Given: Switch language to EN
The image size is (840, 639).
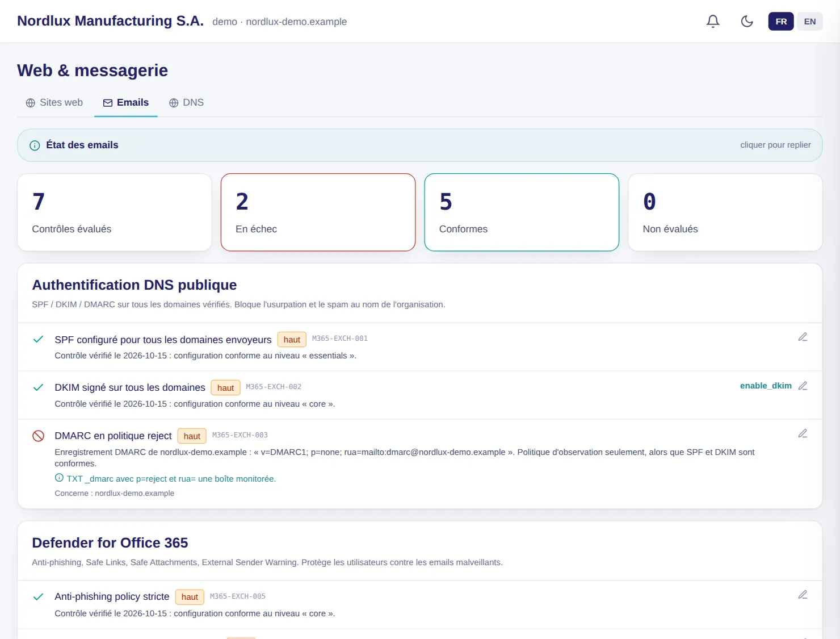Looking at the screenshot, I should pos(810,22).
